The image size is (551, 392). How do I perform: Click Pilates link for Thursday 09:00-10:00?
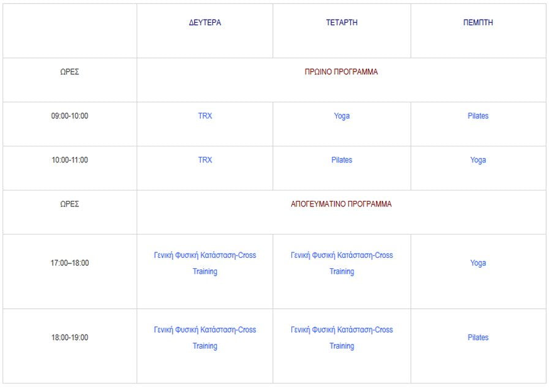pyautogui.click(x=478, y=116)
